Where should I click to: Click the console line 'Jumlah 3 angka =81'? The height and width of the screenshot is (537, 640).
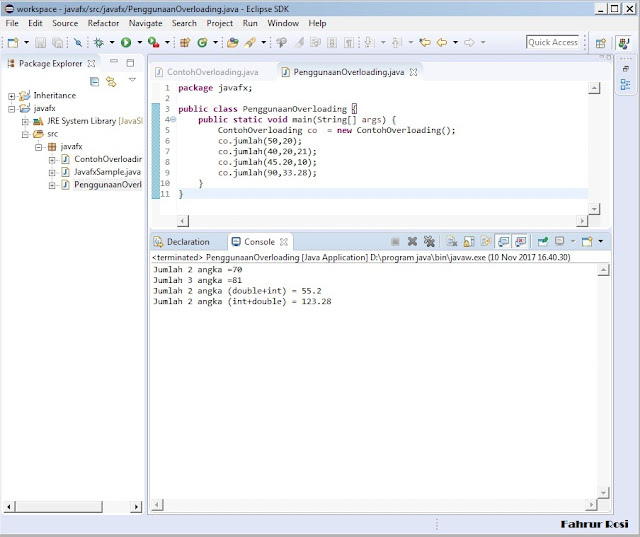tap(198, 280)
